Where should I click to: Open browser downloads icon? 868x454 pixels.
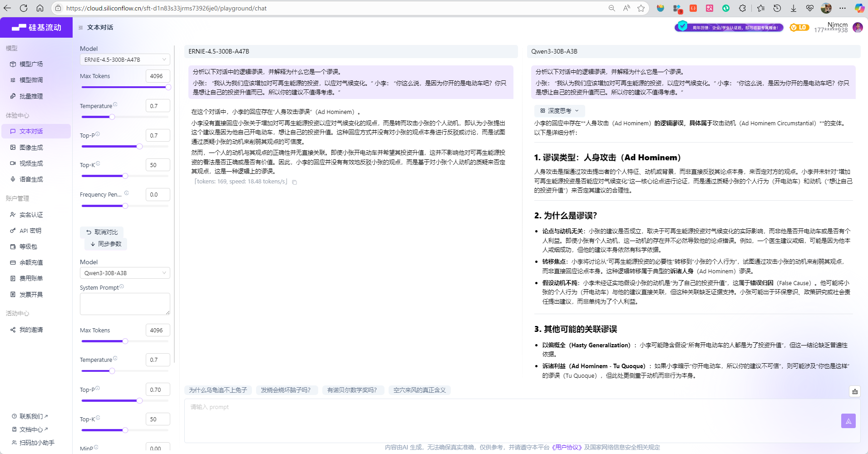point(794,8)
